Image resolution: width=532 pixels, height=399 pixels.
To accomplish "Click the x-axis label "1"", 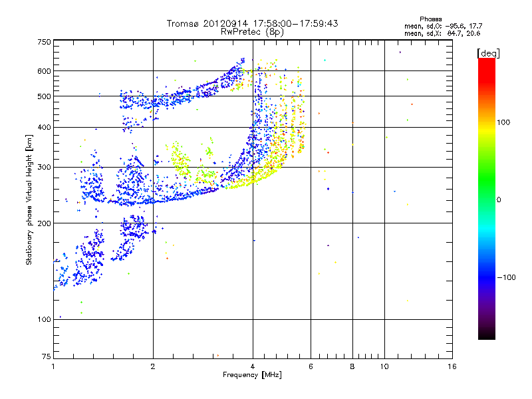I will 53,366.
